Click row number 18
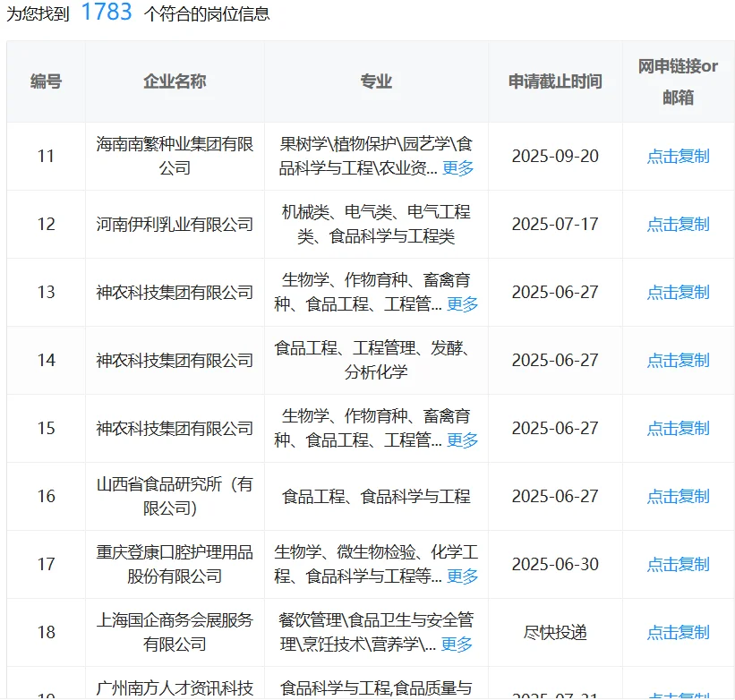The image size is (735, 700). [46, 632]
